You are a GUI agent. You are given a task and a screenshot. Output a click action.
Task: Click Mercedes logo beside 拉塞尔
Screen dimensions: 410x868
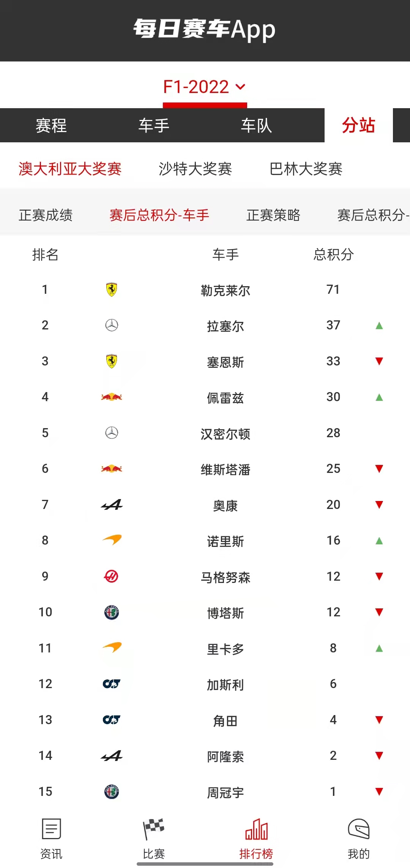[112, 325]
